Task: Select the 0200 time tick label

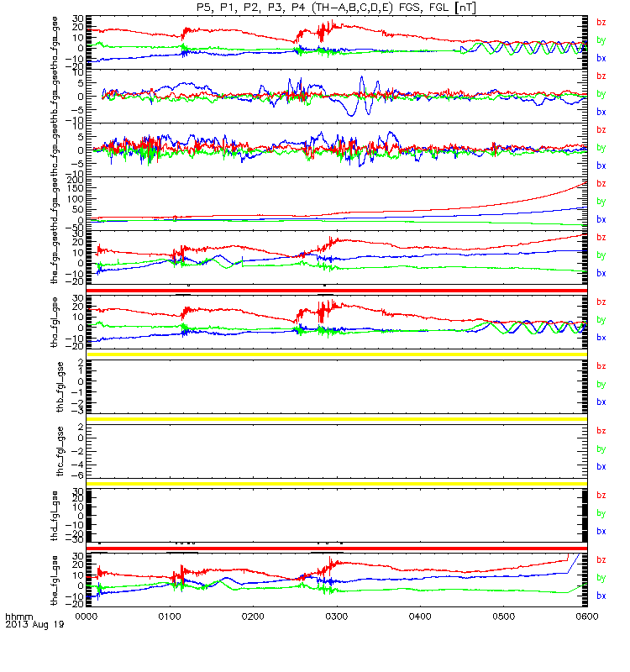Action: [253, 617]
